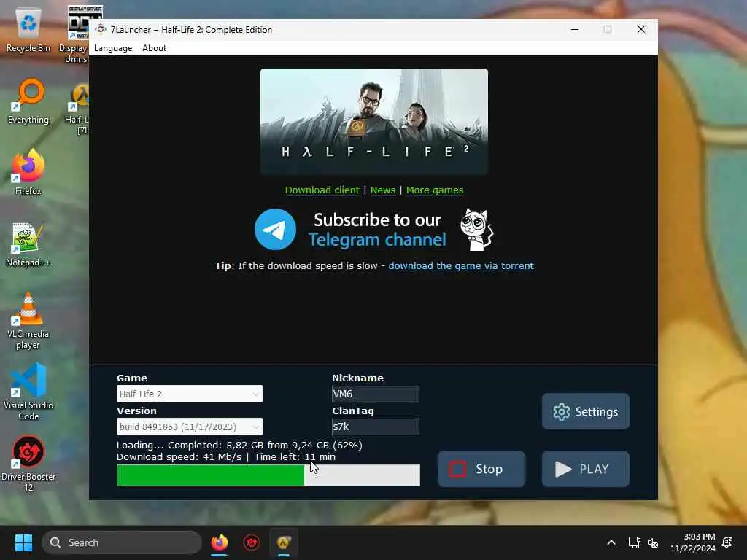Select the Firefox desktop icon

click(x=28, y=172)
